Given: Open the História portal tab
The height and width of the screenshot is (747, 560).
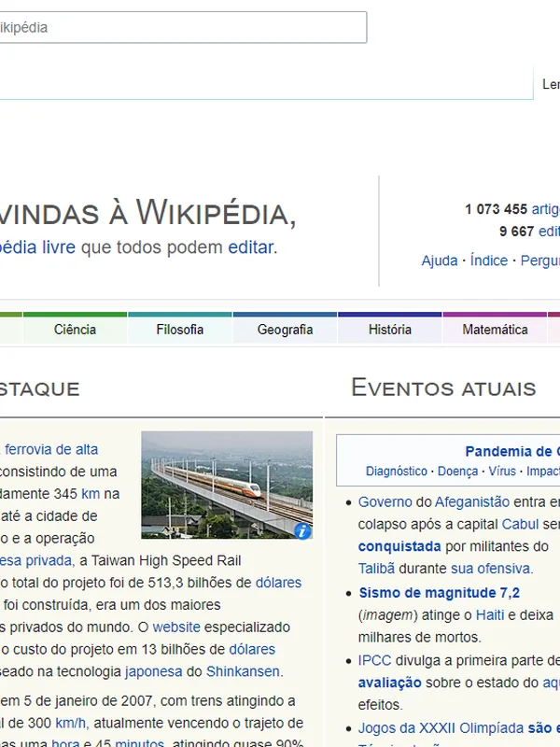Looking at the screenshot, I should pyautogui.click(x=389, y=330).
